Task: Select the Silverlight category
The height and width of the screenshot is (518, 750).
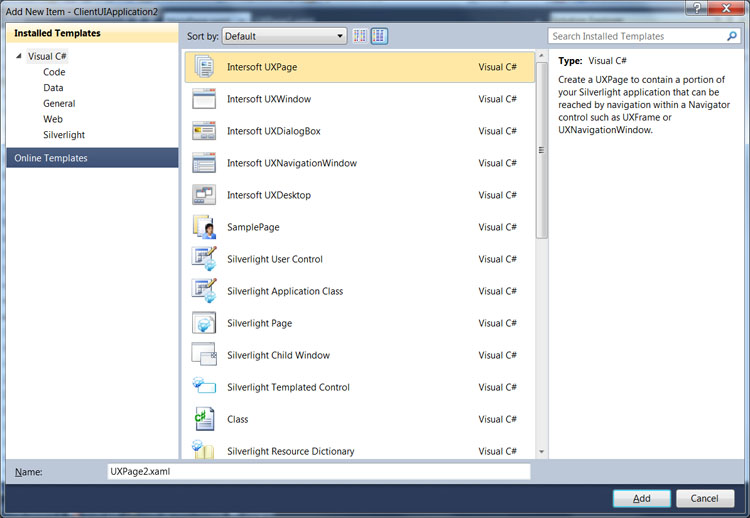Action: click(x=64, y=135)
